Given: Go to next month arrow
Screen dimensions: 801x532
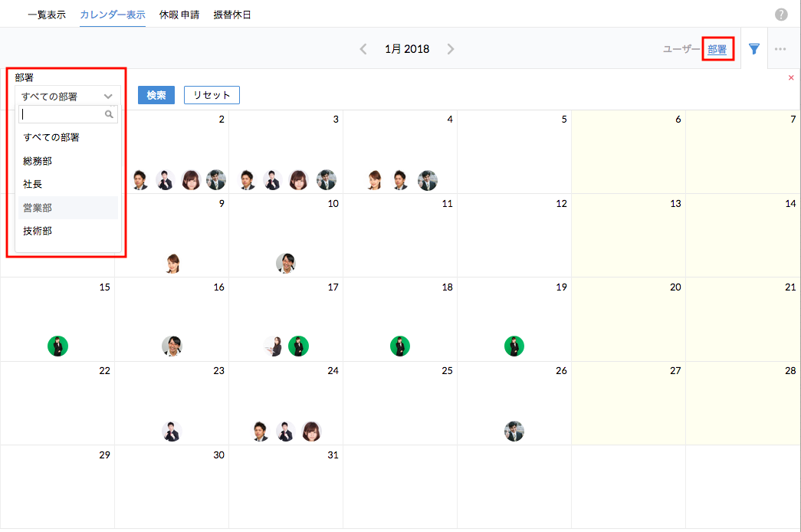Looking at the screenshot, I should pyautogui.click(x=451, y=49).
